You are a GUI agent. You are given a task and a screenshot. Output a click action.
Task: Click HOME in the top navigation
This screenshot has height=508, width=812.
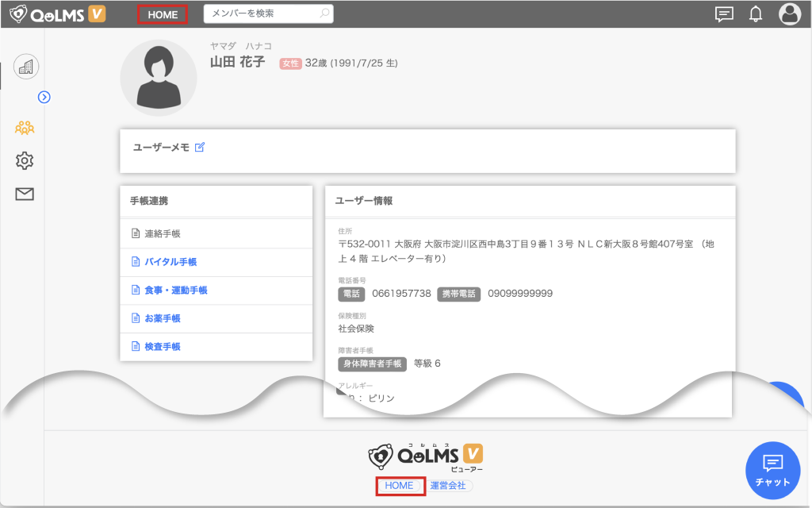click(163, 14)
